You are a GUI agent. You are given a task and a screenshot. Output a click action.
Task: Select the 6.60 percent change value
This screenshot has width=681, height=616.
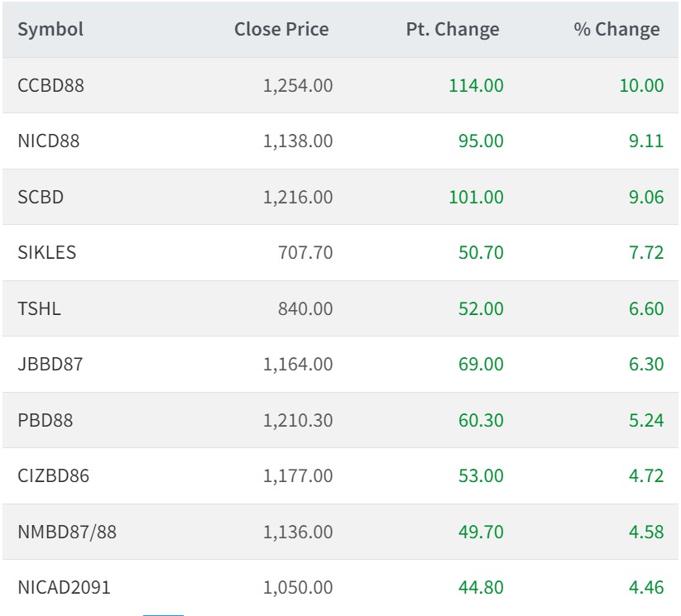point(646,309)
